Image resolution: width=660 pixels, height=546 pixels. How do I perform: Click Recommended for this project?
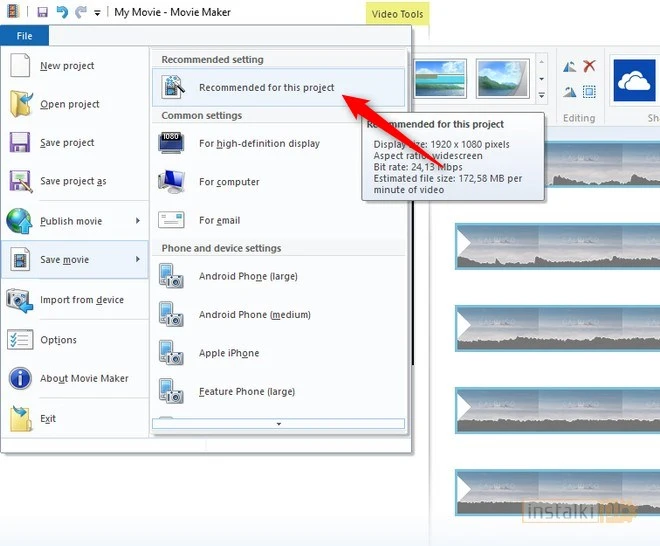point(266,88)
